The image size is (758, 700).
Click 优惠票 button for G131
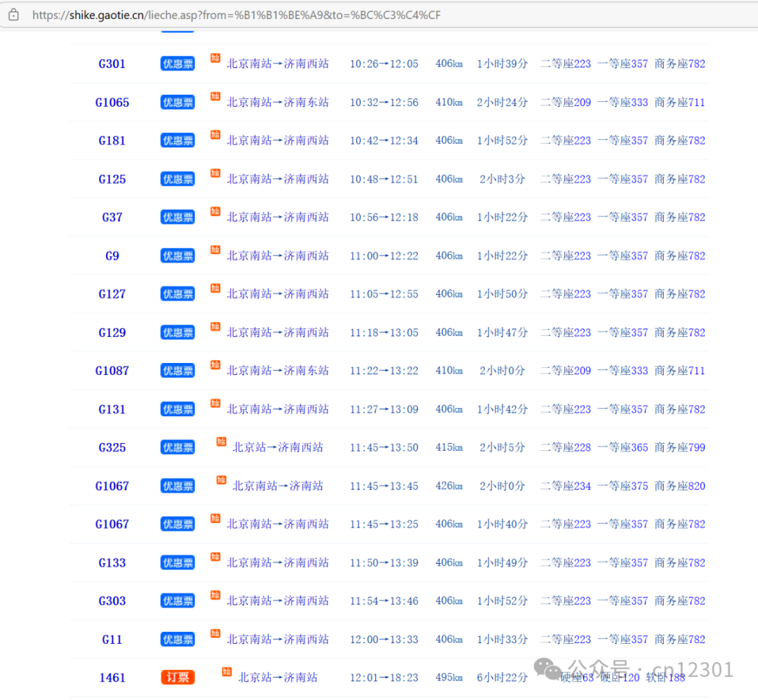tap(178, 410)
